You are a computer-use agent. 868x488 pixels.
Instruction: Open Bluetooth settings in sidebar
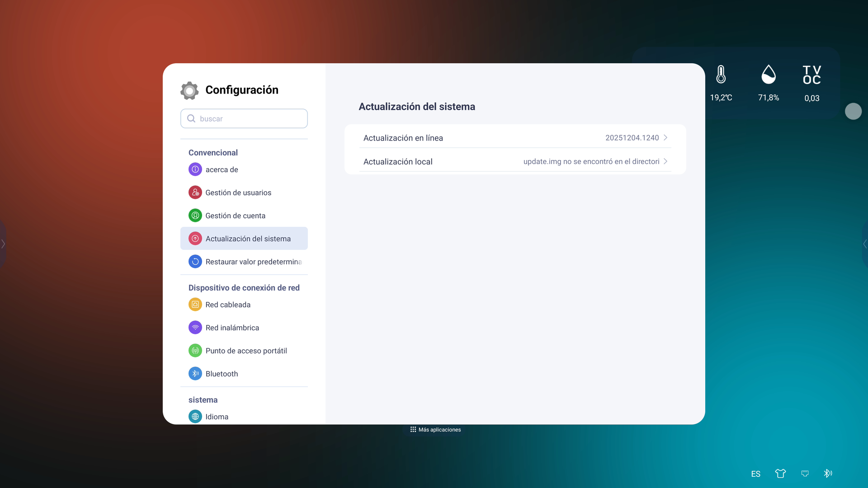click(x=244, y=374)
